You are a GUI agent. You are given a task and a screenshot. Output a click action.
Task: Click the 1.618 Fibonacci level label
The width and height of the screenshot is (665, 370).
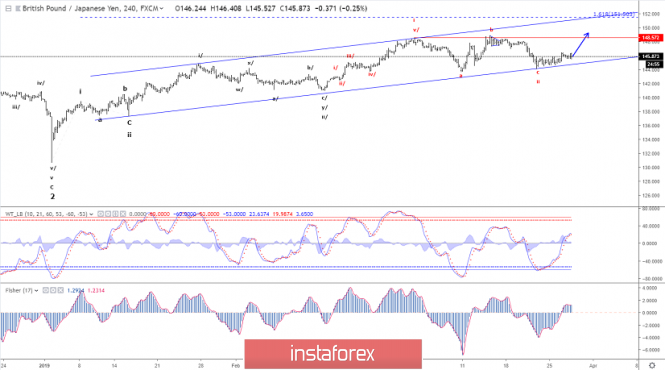pyautogui.click(x=614, y=14)
